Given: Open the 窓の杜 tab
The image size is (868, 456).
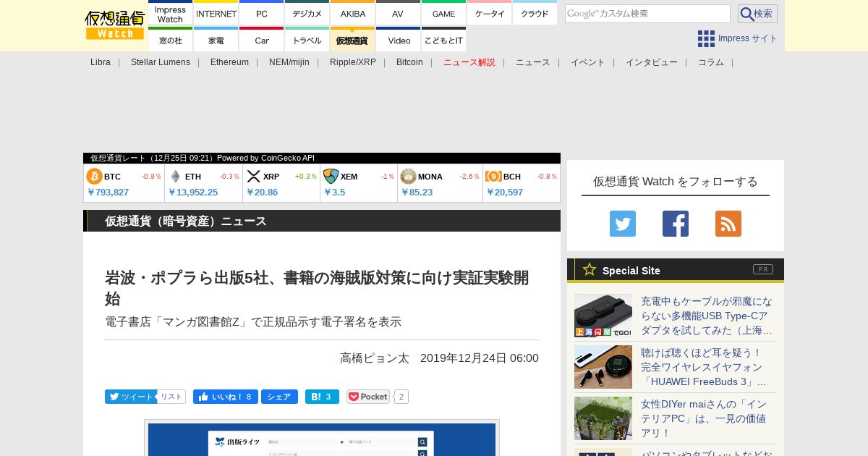Looking at the screenshot, I should [x=170, y=40].
